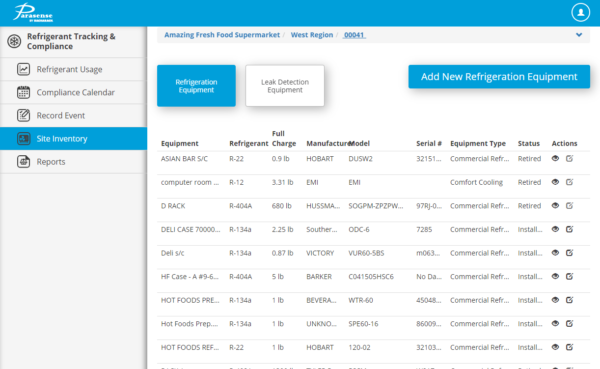This screenshot has width=600, height=369.
Task: View details for Hot Foods Prep SPE60-16
Action: (555, 324)
